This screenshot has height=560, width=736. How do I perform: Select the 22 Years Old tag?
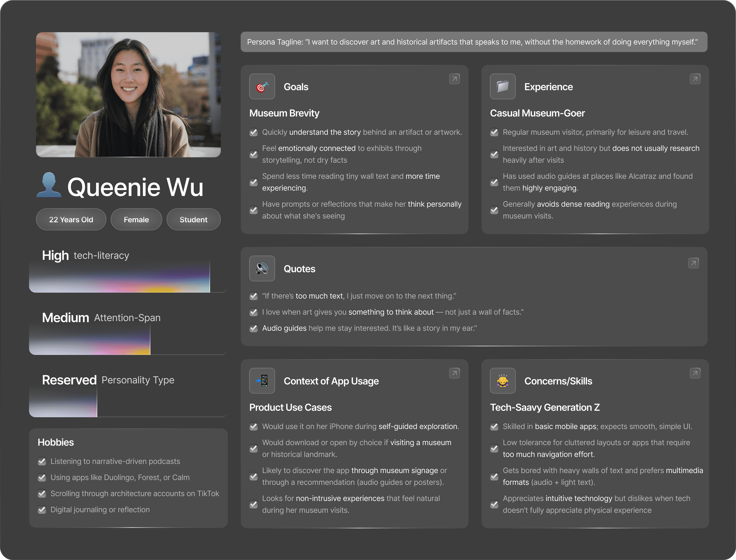tap(71, 220)
